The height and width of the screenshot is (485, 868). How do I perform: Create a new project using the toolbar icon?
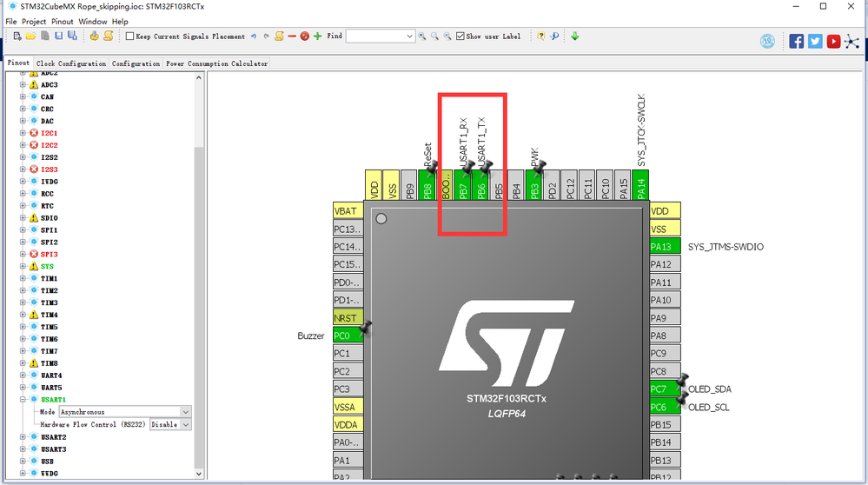tap(17, 36)
